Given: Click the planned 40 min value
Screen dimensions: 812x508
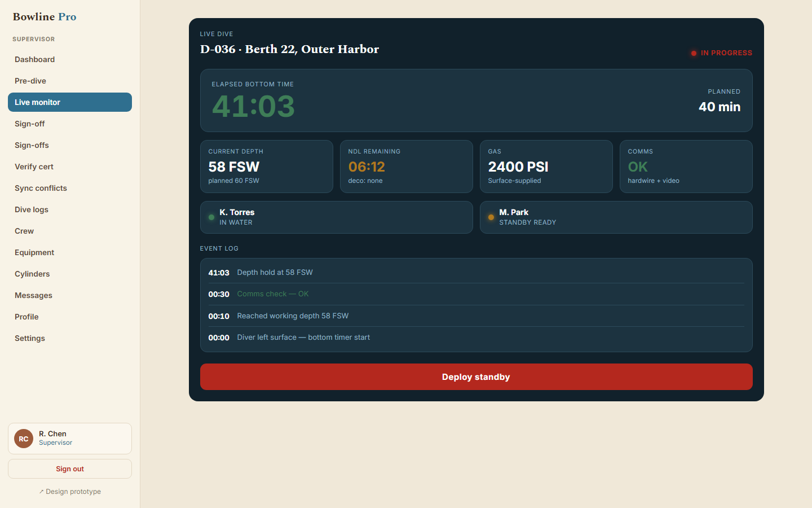Looking at the screenshot, I should [720, 107].
